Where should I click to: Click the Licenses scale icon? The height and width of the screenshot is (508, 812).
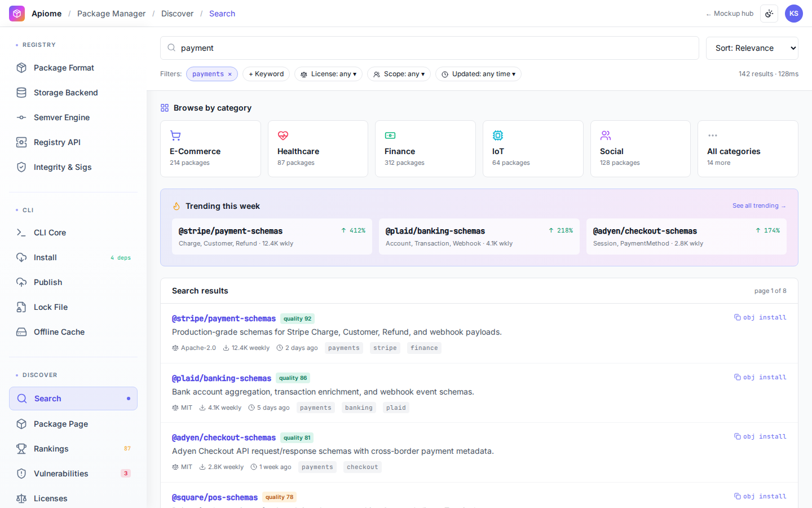(x=21, y=498)
